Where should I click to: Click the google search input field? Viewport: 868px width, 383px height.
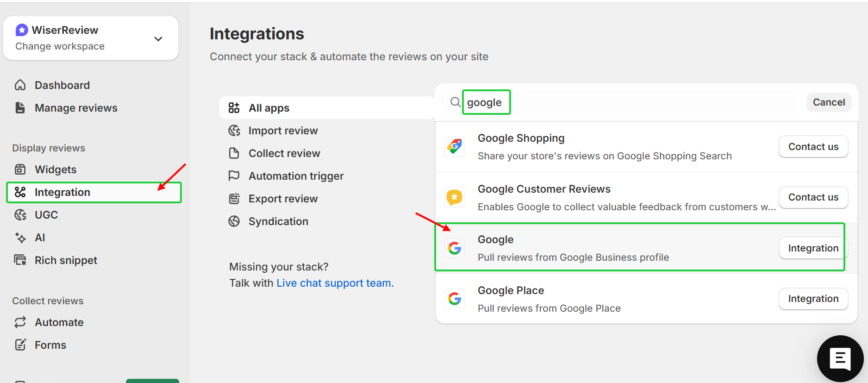point(486,102)
